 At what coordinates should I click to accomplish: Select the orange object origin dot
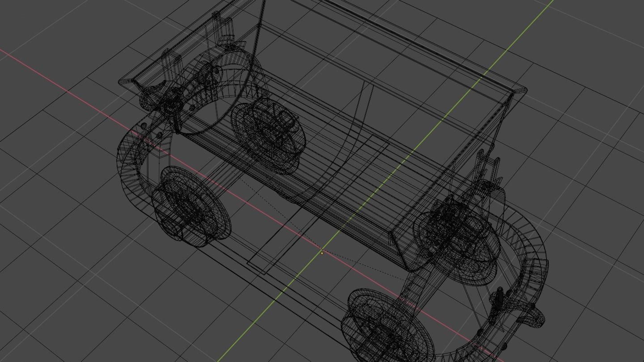322,253
